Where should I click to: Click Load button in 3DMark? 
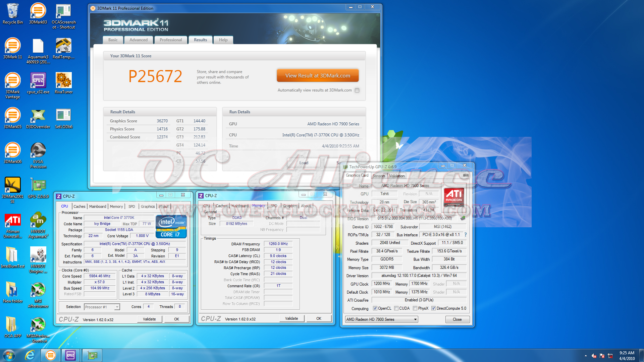coord(304,163)
